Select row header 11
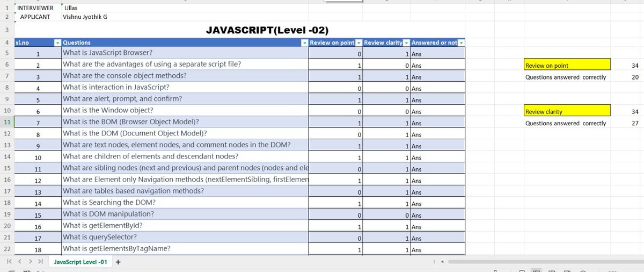 [x=6, y=123]
